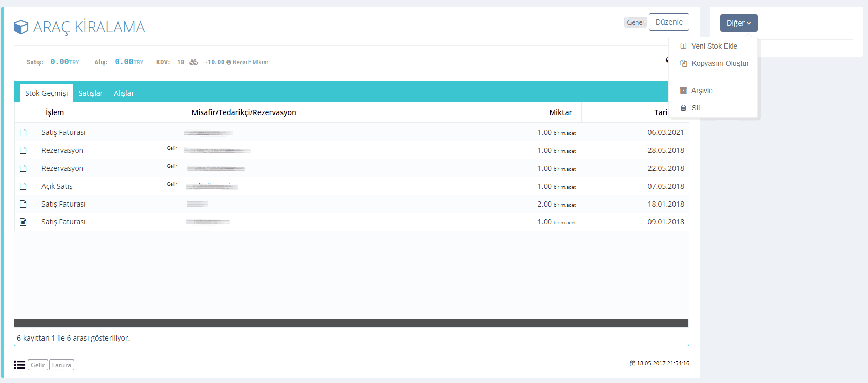Click the Genel tag beside Düzenle

click(636, 22)
